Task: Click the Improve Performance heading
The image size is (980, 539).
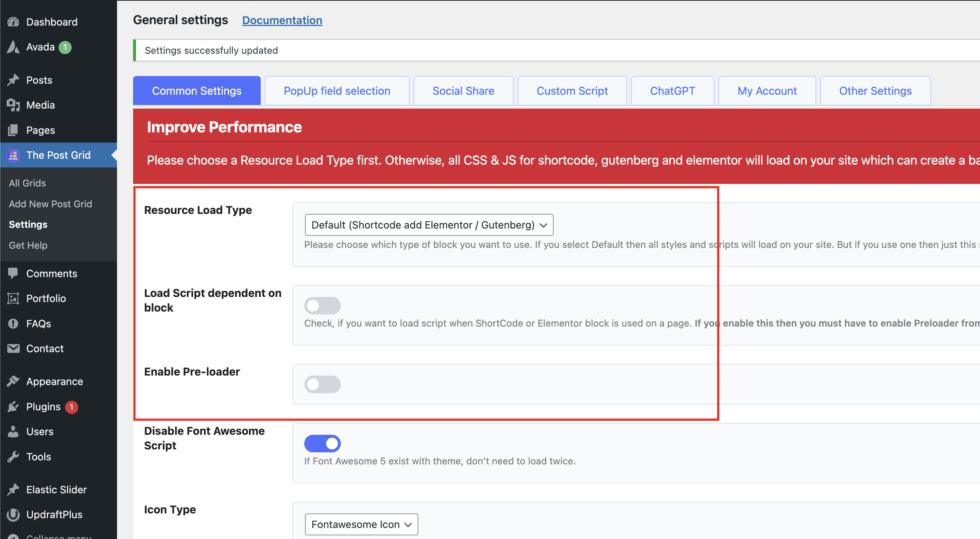Action: tap(225, 127)
